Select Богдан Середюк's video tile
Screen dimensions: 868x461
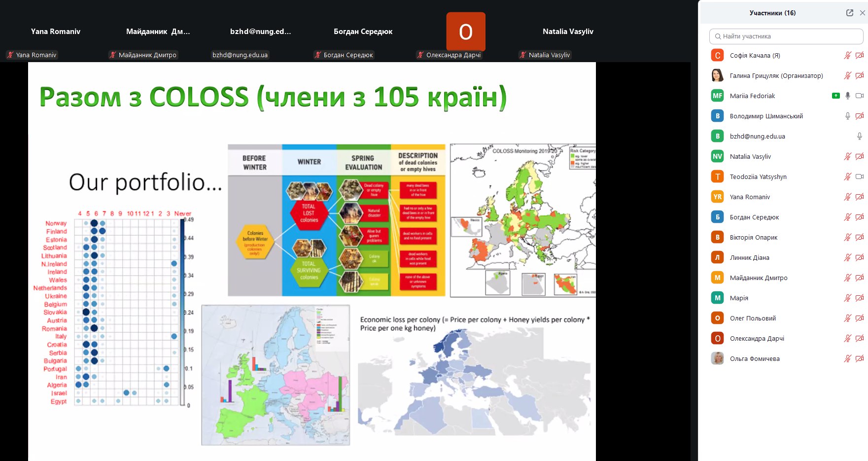tap(363, 32)
